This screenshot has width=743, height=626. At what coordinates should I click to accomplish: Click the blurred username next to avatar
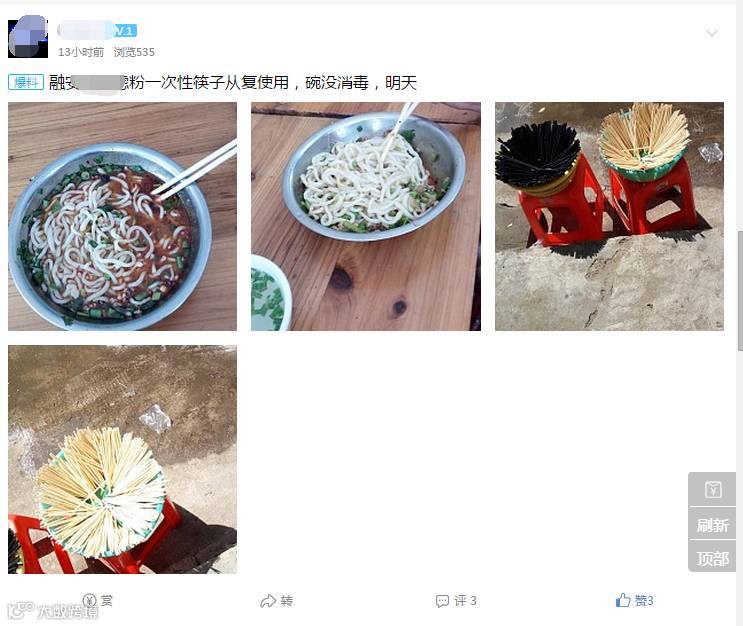(84, 31)
